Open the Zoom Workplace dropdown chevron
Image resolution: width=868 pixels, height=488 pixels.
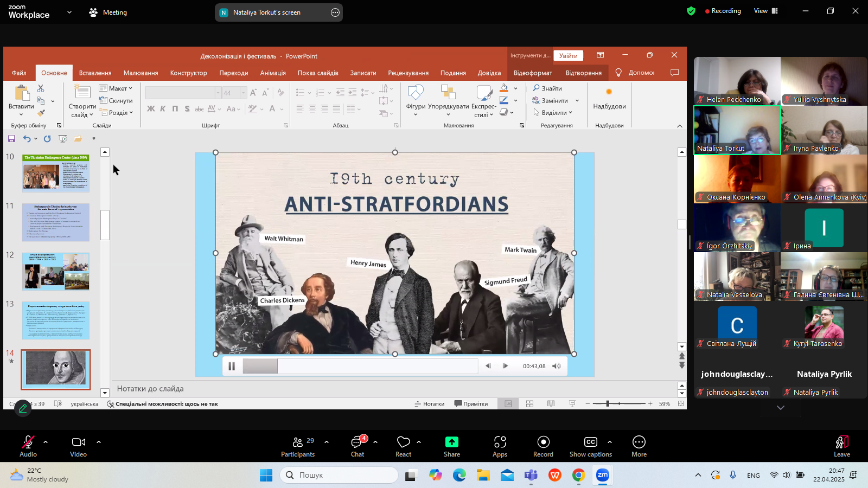click(x=69, y=12)
